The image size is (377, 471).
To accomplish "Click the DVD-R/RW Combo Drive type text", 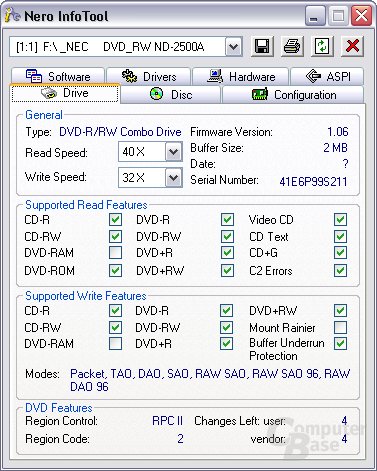I will (x=120, y=132).
